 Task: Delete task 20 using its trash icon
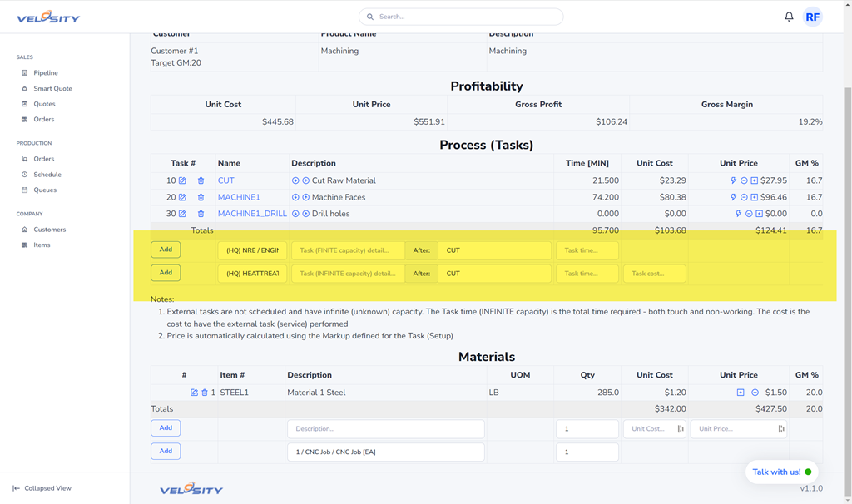201,198
